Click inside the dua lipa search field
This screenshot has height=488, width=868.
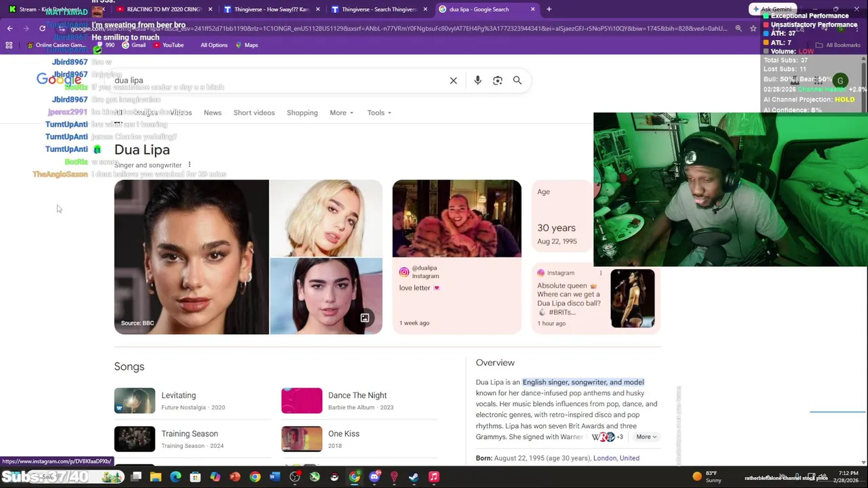278,81
